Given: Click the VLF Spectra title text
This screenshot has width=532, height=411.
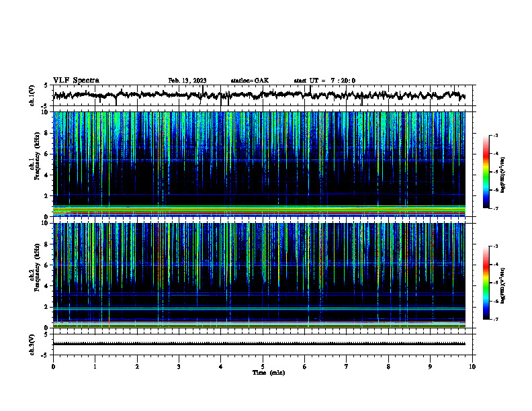Looking at the screenshot, I should pyautogui.click(x=76, y=81).
